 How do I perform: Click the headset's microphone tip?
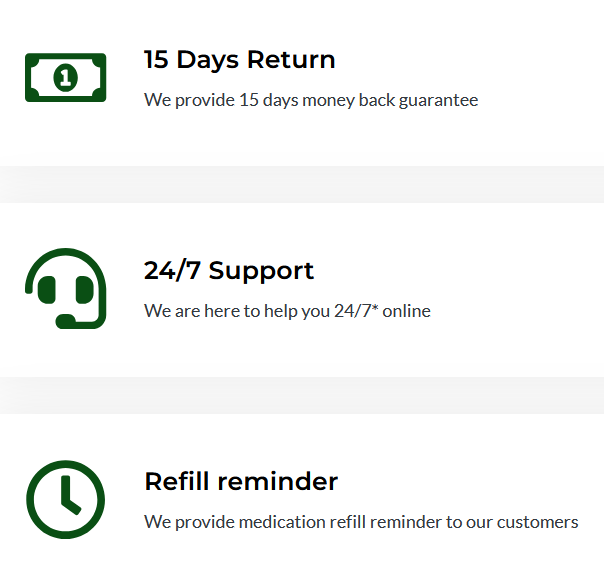[65, 321]
